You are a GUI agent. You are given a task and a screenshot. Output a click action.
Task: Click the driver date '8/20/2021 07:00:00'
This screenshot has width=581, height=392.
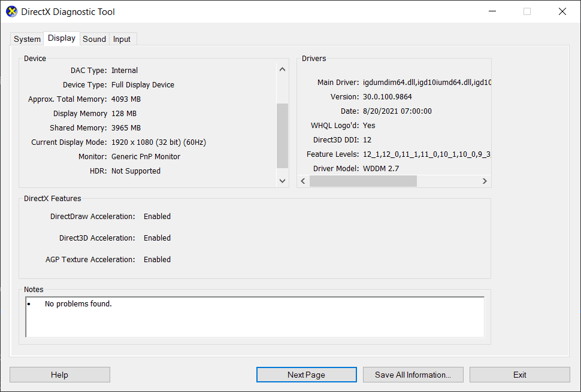pyautogui.click(x=397, y=111)
